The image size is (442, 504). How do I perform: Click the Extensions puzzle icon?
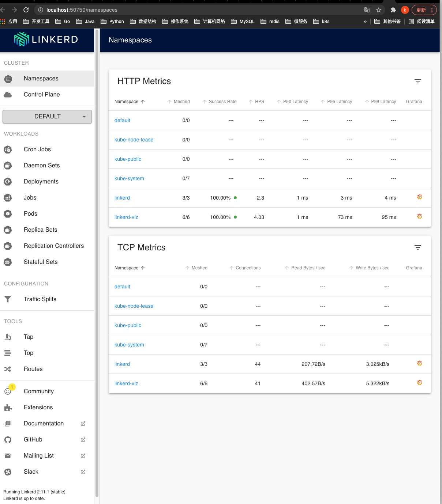click(8, 408)
